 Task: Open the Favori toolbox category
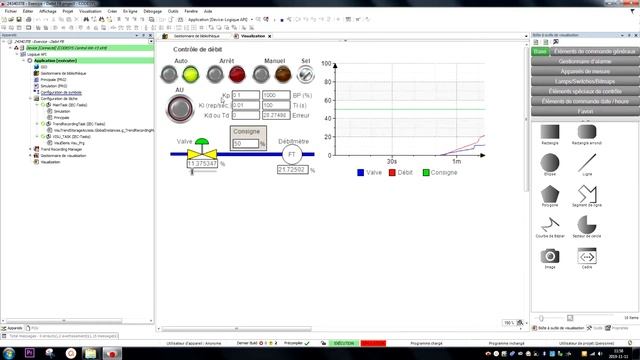(x=585, y=111)
